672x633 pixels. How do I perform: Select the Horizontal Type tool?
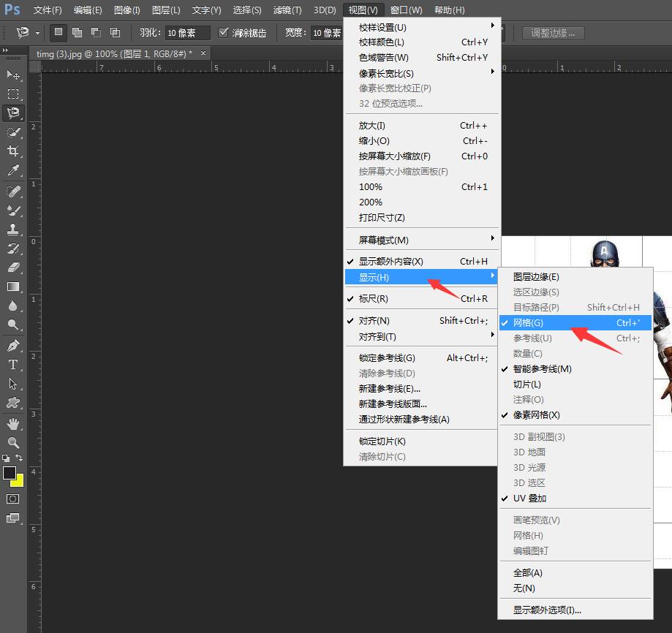coord(11,364)
